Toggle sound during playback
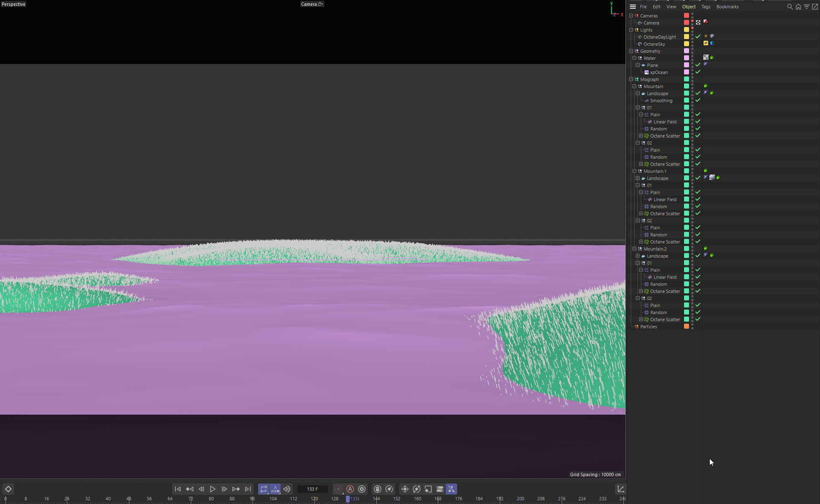This screenshot has height=504, width=820. point(287,489)
